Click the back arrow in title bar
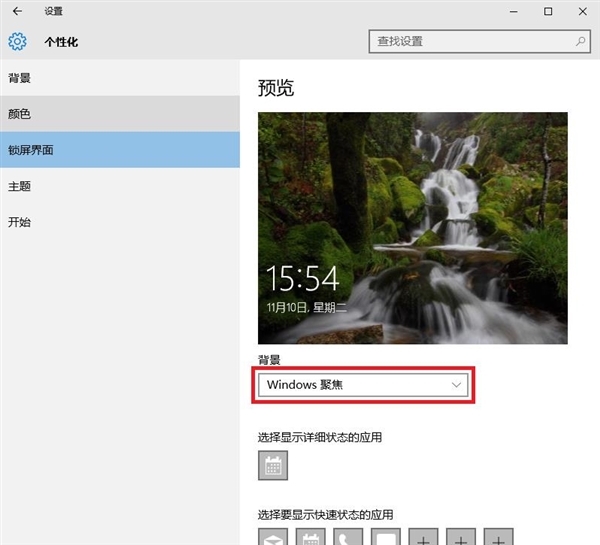Viewport: 600px width, 545px height. (x=17, y=12)
